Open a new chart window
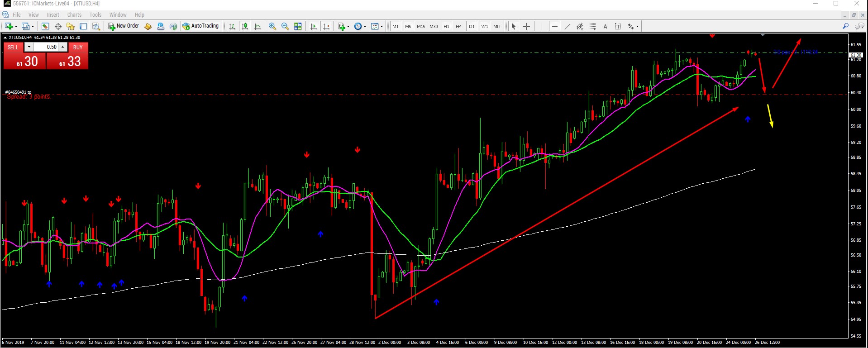 coord(9,26)
